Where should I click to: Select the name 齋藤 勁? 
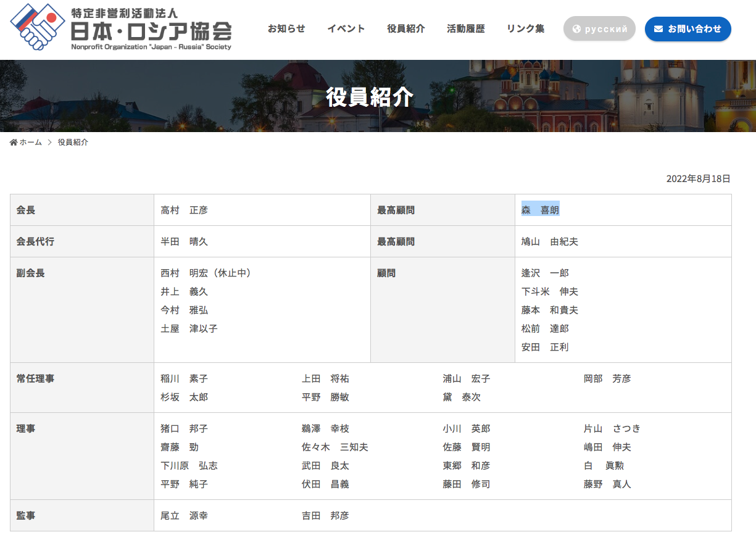[180, 447]
